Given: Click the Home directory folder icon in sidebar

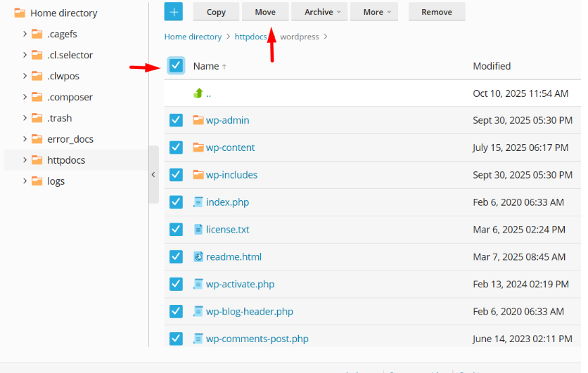Looking at the screenshot, I should [x=20, y=13].
